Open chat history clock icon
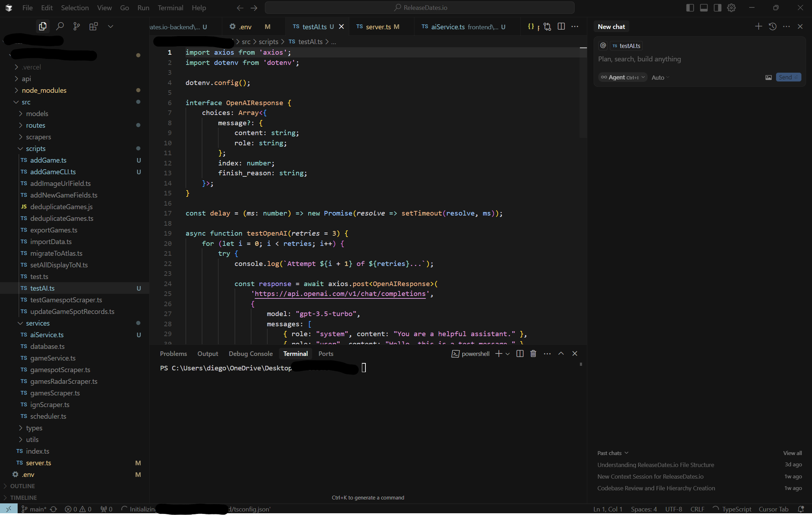This screenshot has width=812, height=515. (772, 26)
